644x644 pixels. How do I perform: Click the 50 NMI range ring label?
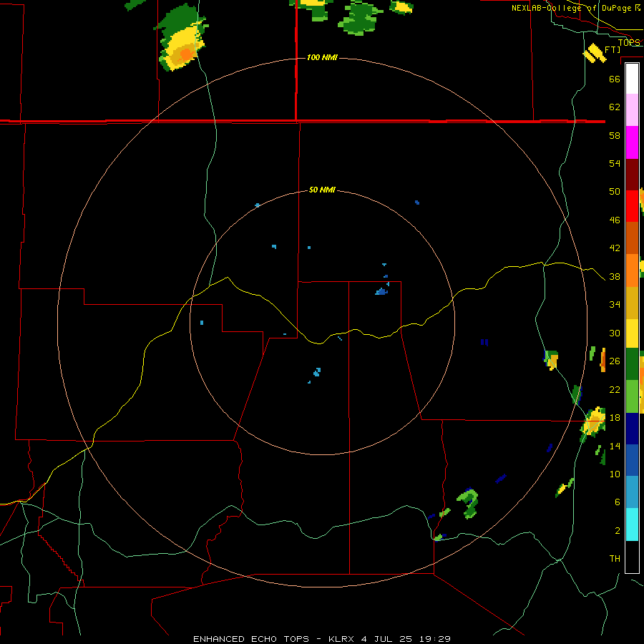322,190
